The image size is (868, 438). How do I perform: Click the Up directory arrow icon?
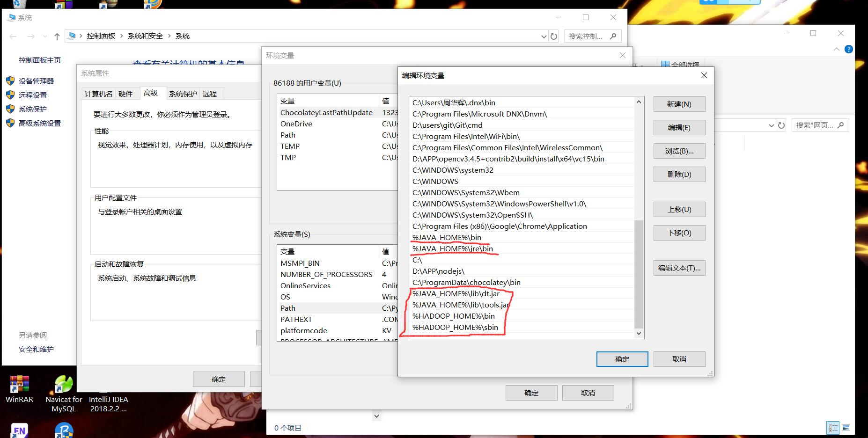click(57, 36)
